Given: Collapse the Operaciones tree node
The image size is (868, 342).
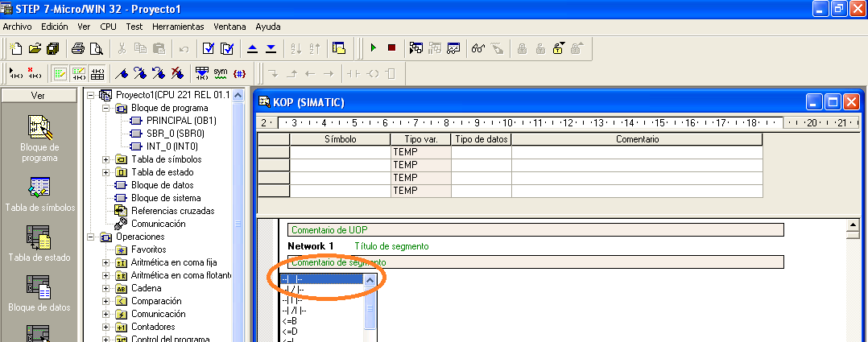Looking at the screenshot, I should pyautogui.click(x=91, y=237).
